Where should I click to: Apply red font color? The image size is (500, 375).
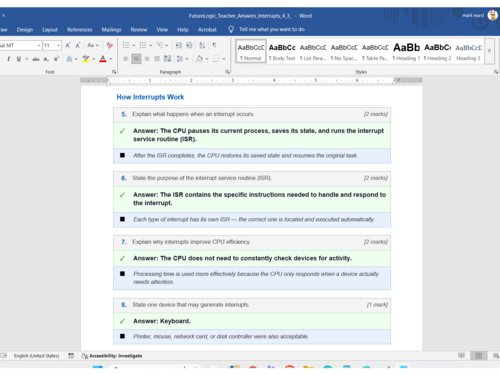pyautogui.click(x=103, y=59)
